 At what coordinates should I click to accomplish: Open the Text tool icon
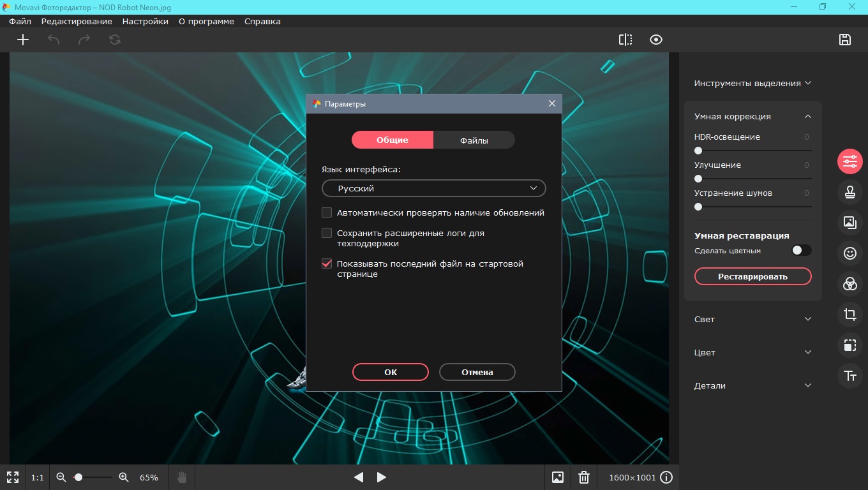[849, 376]
